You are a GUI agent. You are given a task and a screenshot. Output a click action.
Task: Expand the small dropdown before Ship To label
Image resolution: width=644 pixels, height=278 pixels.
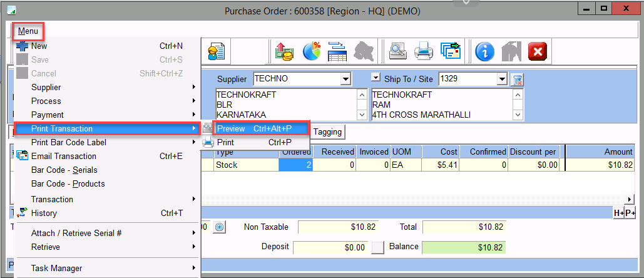click(376, 78)
